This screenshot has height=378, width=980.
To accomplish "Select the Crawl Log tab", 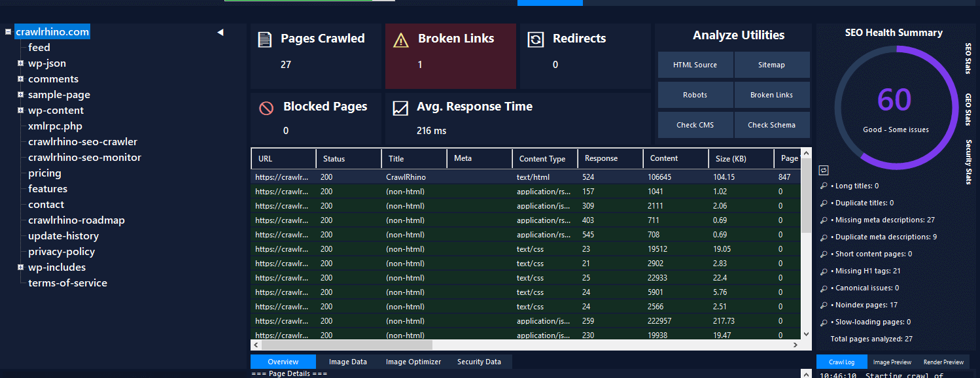I will pyautogui.click(x=842, y=362).
